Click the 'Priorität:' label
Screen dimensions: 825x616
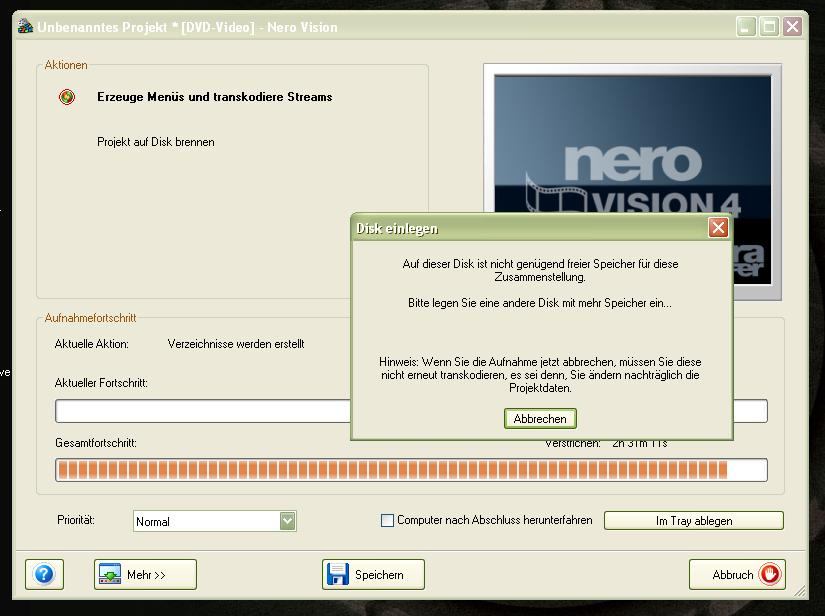(76, 520)
